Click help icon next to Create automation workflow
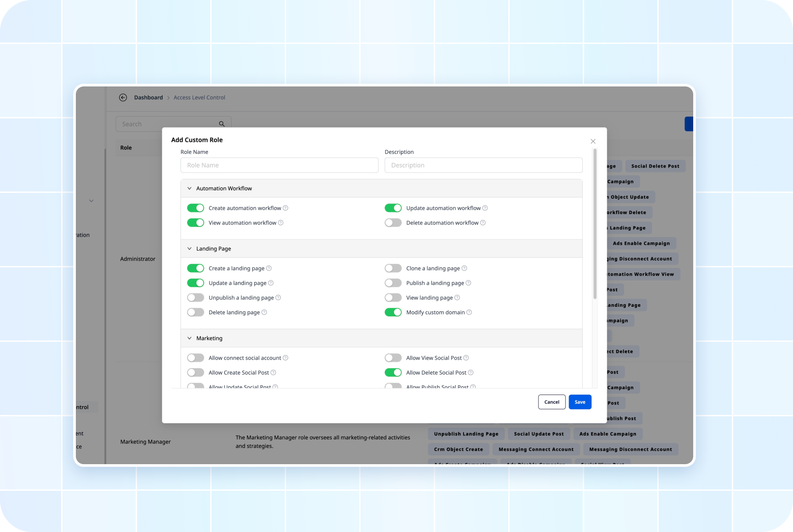793x532 pixels. pos(286,208)
